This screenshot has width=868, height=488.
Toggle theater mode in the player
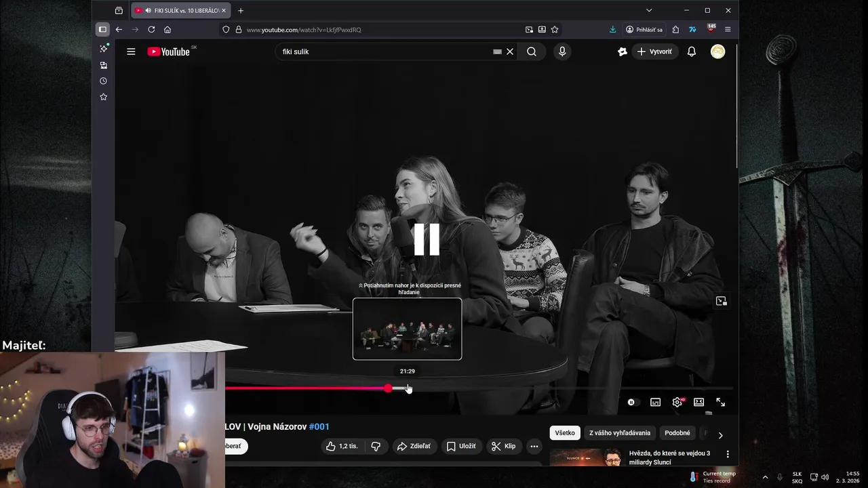(698, 402)
